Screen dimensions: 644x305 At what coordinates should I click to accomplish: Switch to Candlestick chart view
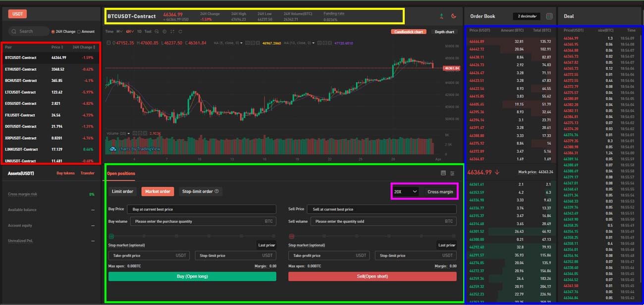[x=409, y=32]
